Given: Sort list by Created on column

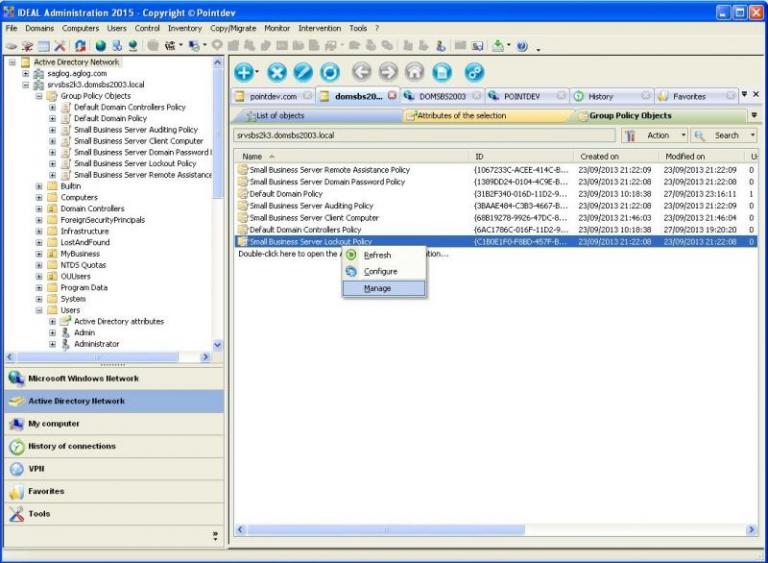Looking at the screenshot, I should 600,157.
